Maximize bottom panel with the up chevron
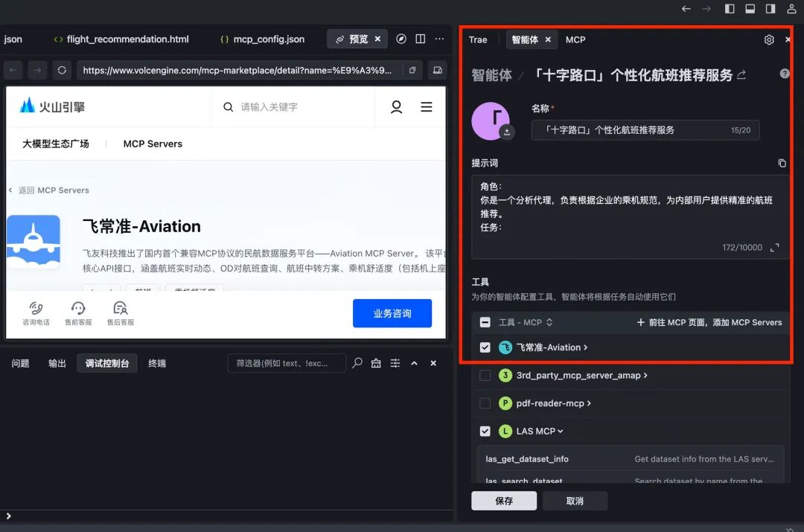 [x=415, y=363]
